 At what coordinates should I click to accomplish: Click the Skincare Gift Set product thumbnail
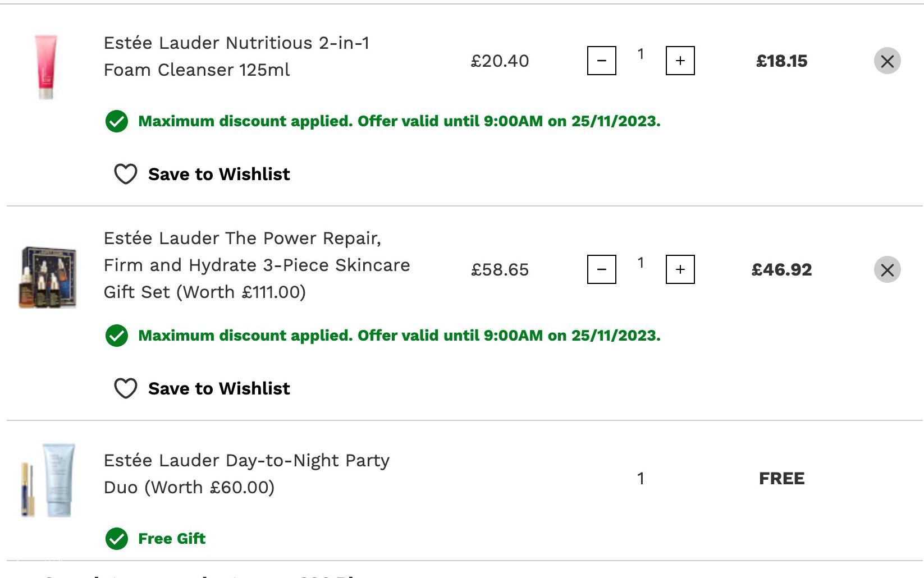click(x=48, y=277)
